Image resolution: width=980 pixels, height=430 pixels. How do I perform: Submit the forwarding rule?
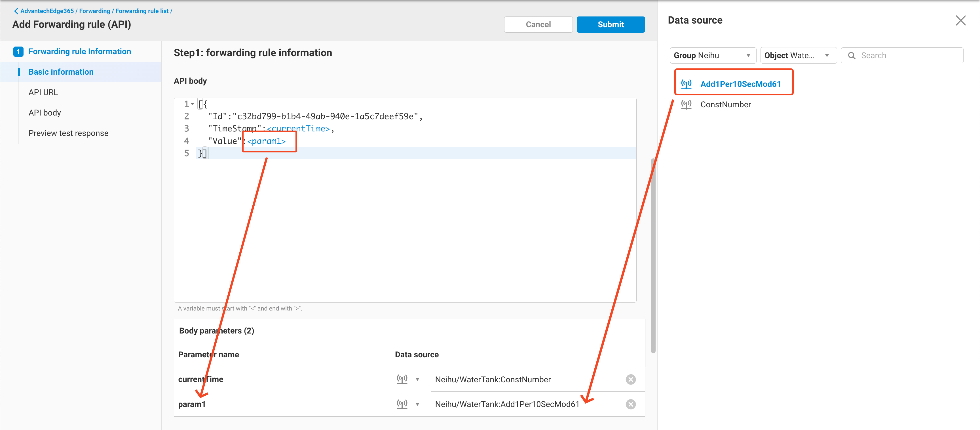(x=610, y=24)
